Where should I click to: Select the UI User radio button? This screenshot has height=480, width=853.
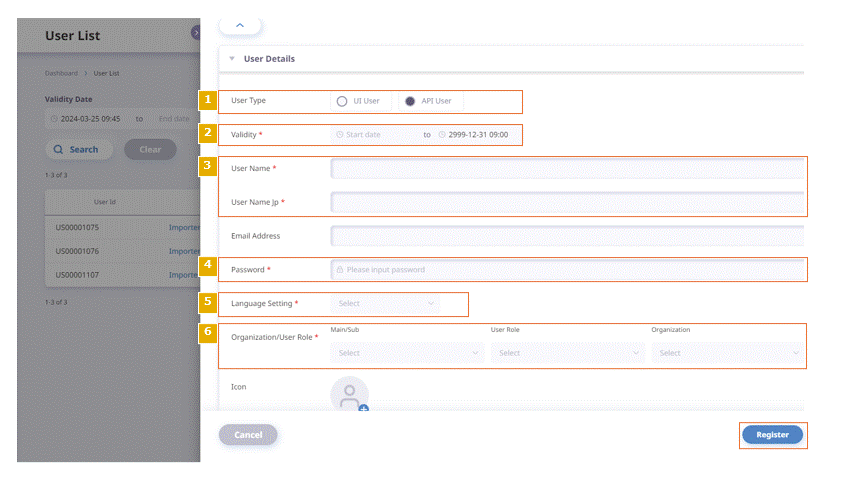coord(342,101)
